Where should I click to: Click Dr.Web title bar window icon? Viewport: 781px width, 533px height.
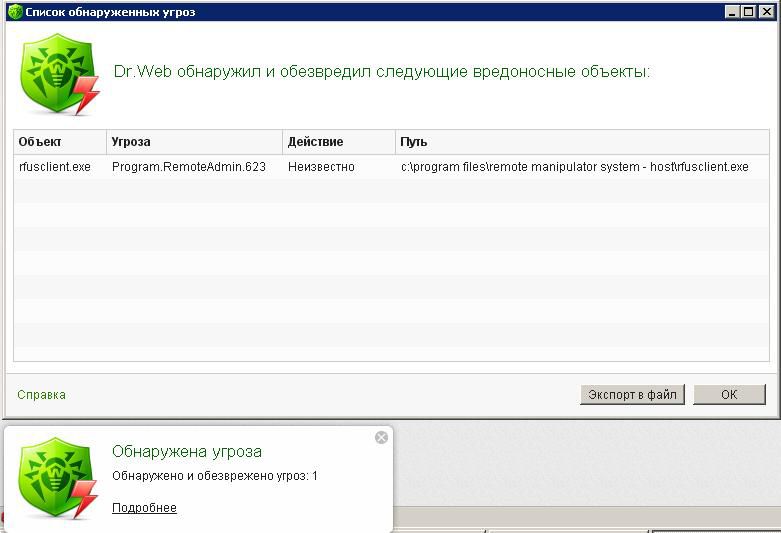[x=15, y=11]
